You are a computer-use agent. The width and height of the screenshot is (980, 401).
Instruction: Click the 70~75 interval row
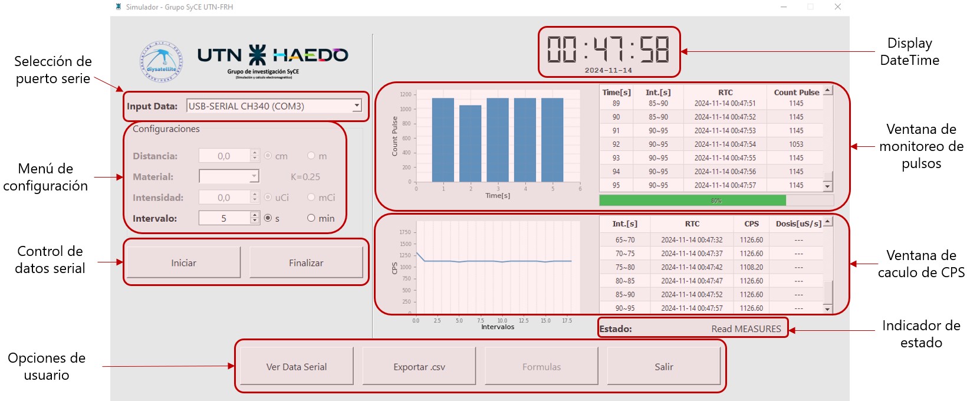[x=712, y=254]
